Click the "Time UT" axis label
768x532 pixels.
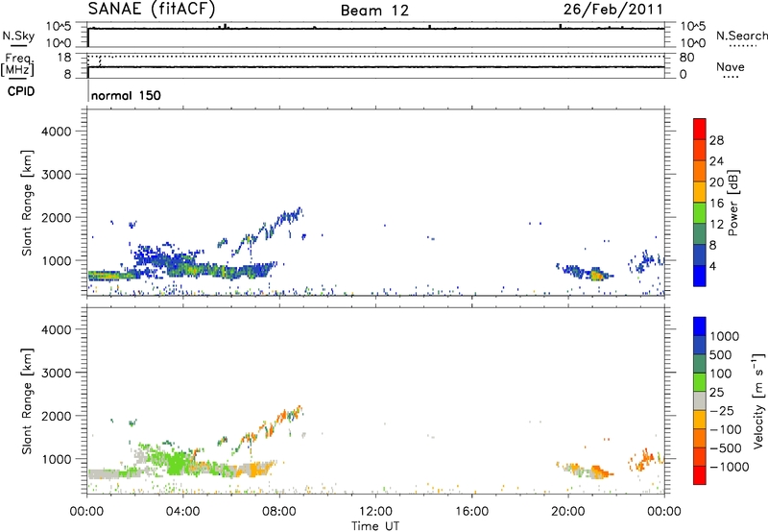(x=375, y=526)
